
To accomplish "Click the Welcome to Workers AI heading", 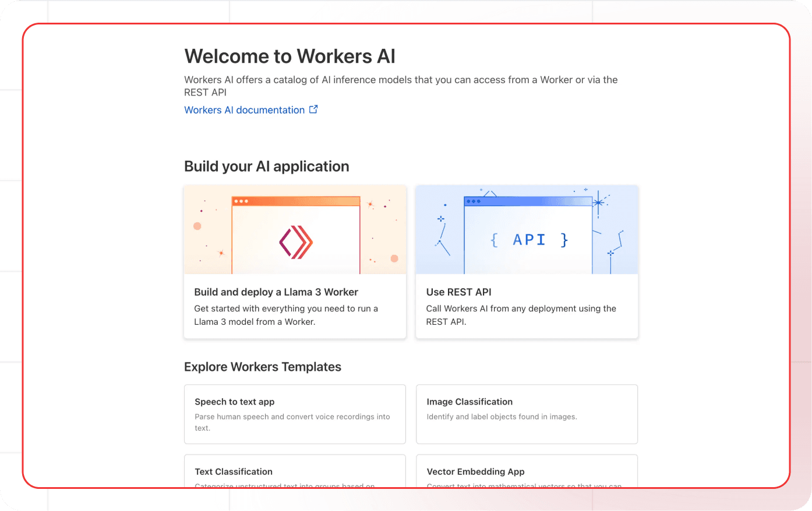I will pos(290,56).
